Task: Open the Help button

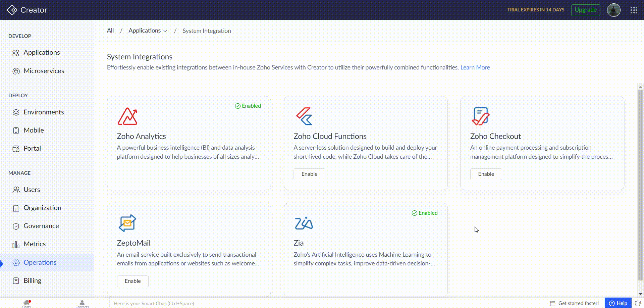Action: pyautogui.click(x=618, y=303)
